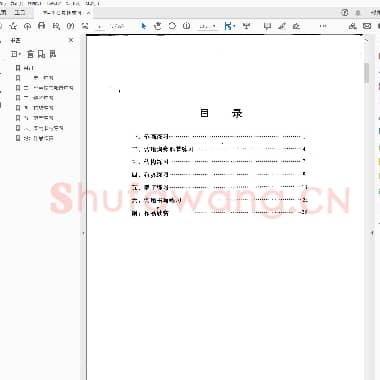
Task: Click the scrollbar up arrow
Action: tap(367, 40)
